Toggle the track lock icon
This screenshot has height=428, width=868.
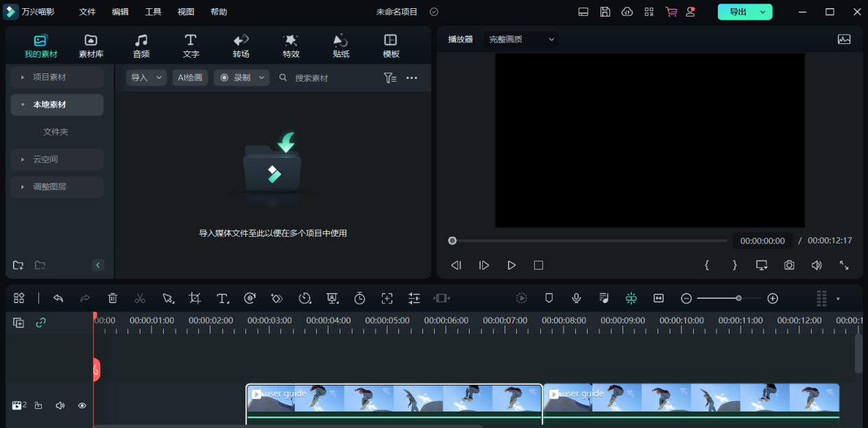(38, 405)
